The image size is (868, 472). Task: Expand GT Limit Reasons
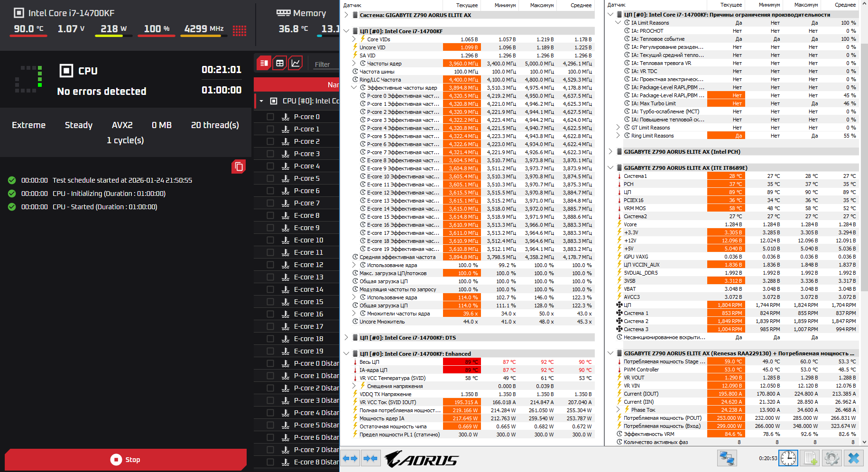point(618,128)
